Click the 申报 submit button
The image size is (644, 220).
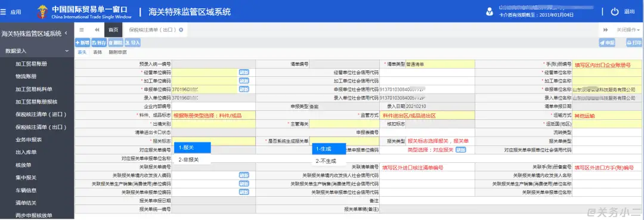[x=607, y=42]
